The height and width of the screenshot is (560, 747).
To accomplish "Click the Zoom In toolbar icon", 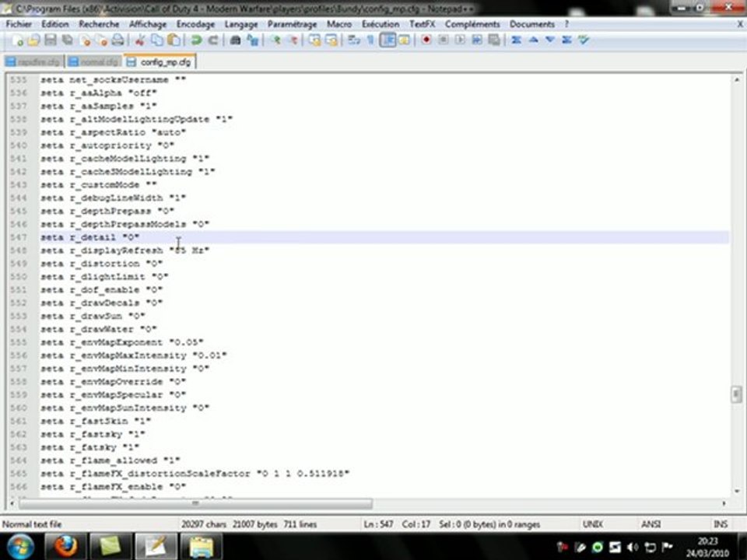I will 275,40.
